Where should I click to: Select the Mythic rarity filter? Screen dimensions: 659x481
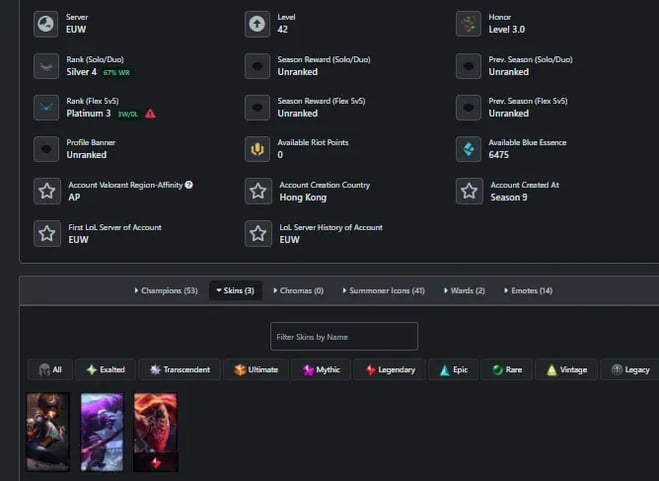322,370
